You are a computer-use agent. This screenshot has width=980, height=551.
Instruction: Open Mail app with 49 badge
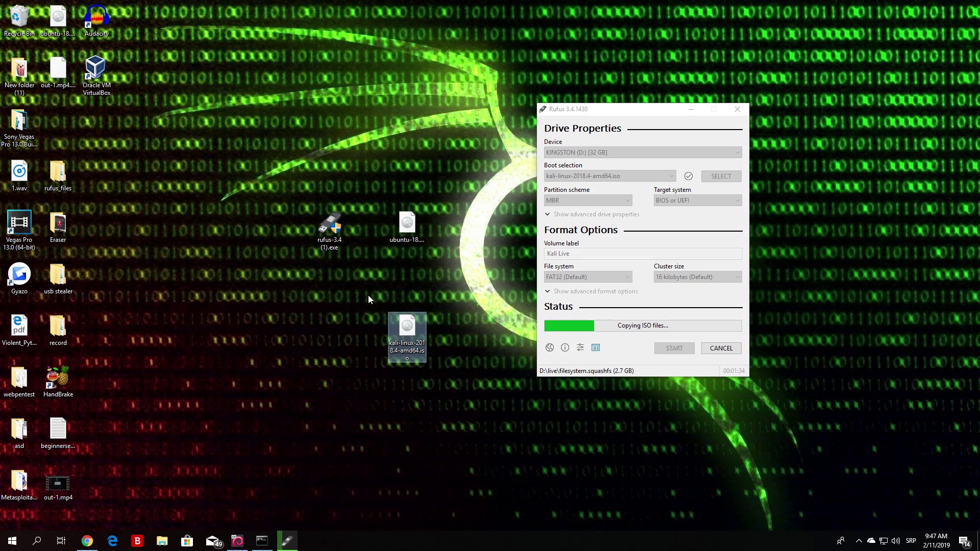(213, 541)
